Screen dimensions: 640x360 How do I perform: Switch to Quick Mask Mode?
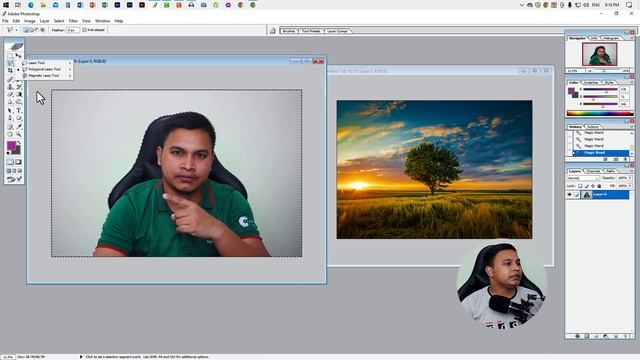point(19,162)
